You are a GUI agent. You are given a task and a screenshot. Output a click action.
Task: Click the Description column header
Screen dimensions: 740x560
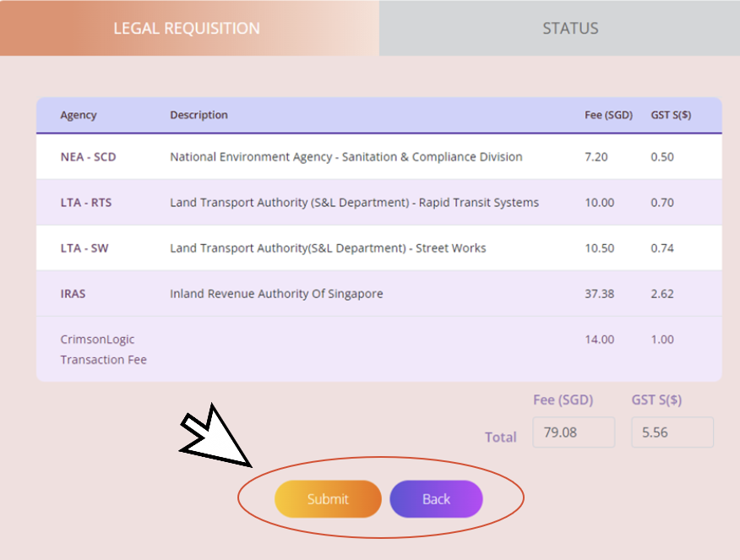pyautogui.click(x=199, y=115)
